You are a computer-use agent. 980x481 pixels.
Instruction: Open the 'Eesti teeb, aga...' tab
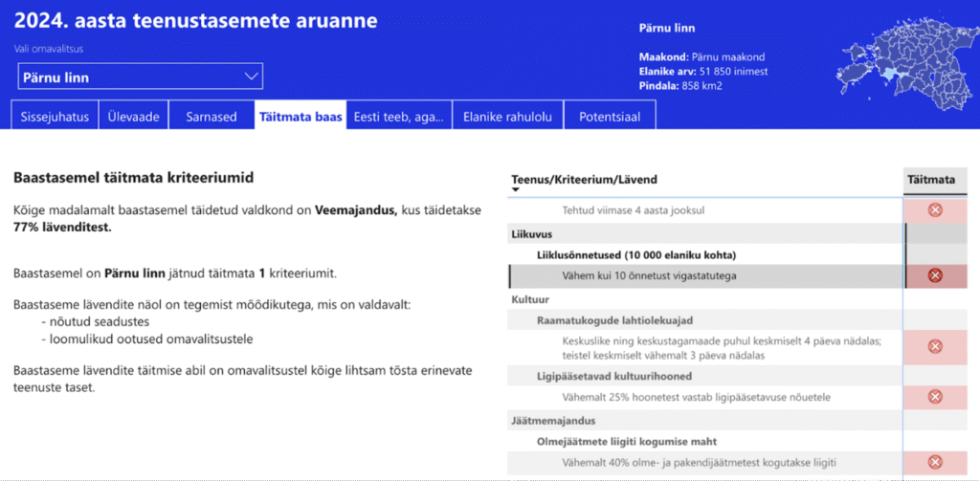point(398,117)
